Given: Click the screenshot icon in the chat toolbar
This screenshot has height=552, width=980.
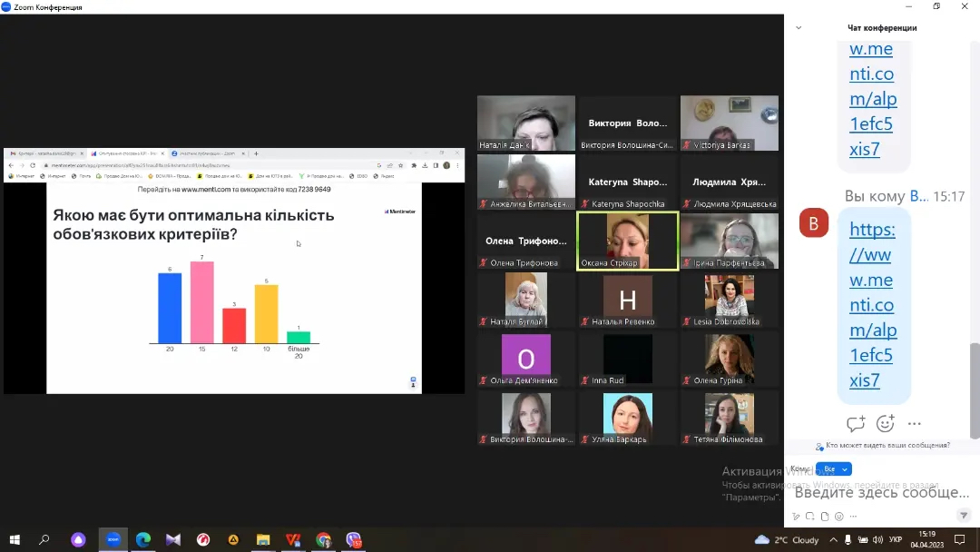Looking at the screenshot, I should tap(810, 517).
